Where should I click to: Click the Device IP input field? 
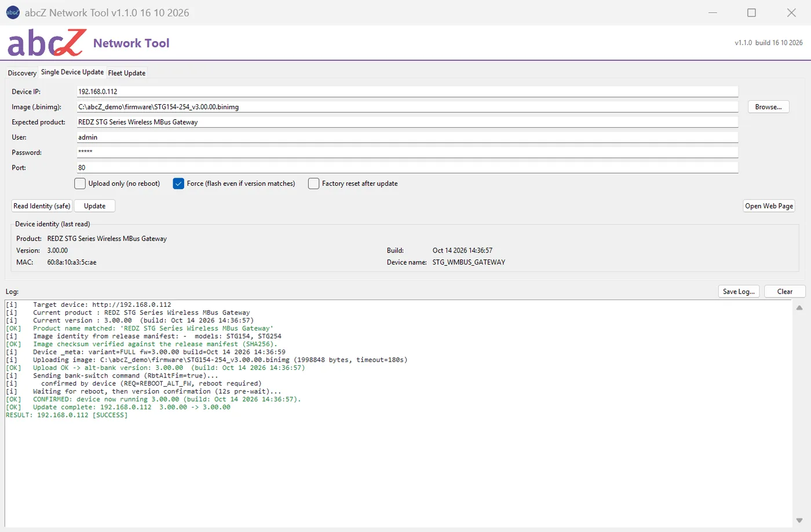[x=407, y=91]
